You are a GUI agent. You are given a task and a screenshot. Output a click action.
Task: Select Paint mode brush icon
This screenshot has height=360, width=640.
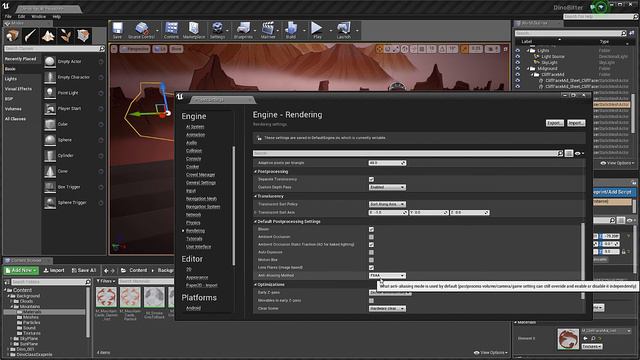click(30, 36)
